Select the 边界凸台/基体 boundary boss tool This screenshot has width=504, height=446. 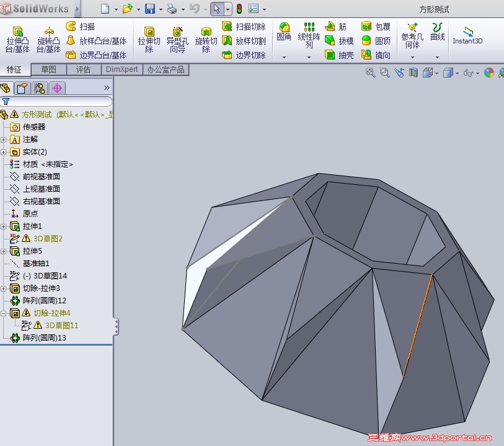point(96,55)
